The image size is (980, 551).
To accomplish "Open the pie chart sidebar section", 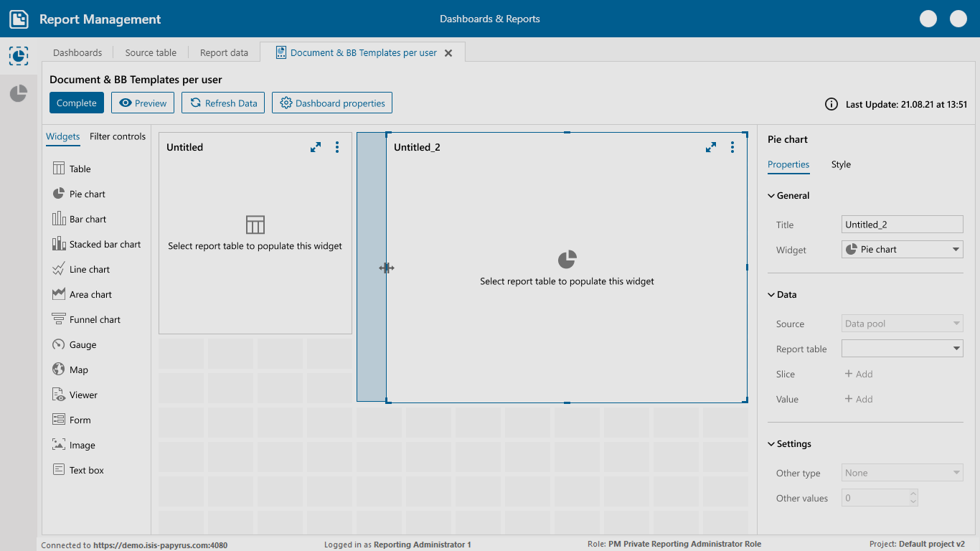I will pyautogui.click(x=18, y=93).
